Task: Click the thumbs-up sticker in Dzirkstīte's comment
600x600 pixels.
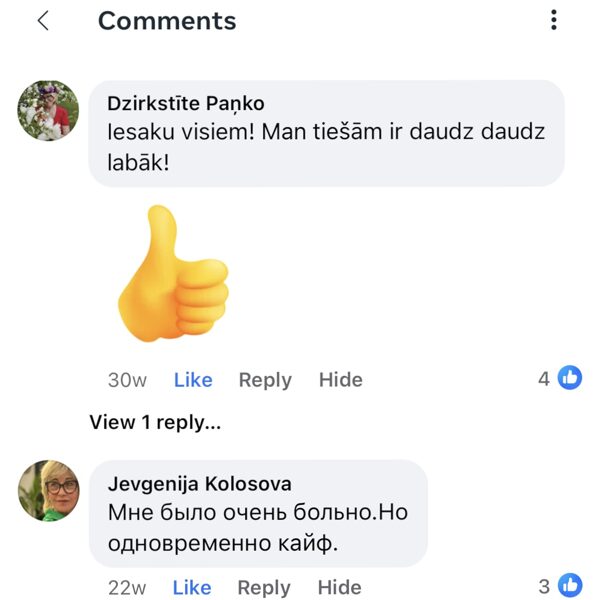Action: pos(172,273)
